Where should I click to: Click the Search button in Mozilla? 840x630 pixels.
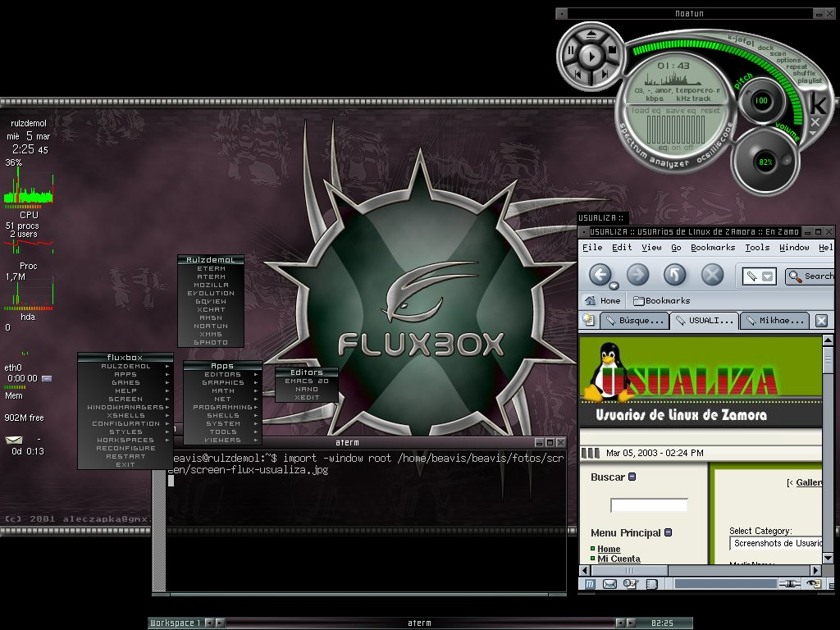coord(810,276)
